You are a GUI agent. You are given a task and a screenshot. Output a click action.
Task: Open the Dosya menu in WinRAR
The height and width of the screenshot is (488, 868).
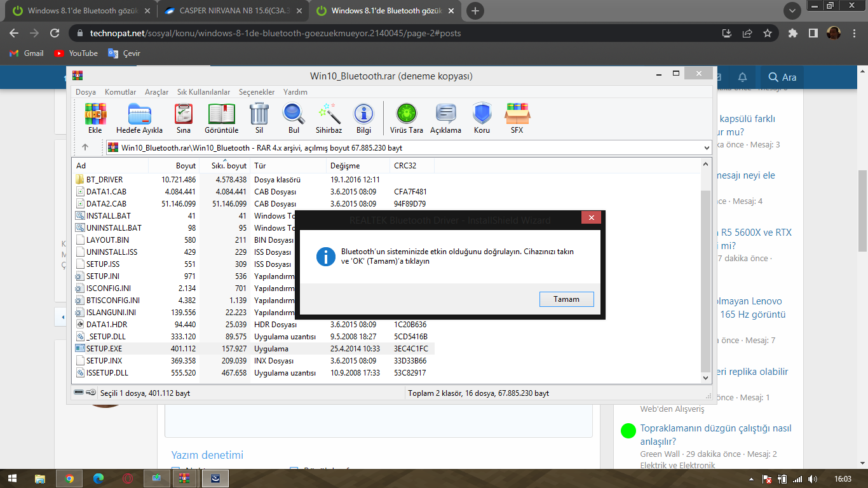86,92
